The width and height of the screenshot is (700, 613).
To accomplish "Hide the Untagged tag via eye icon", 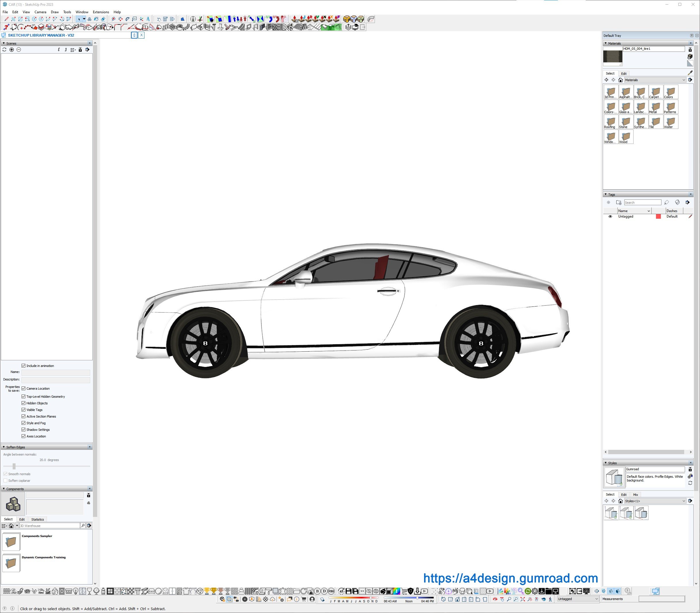I will point(610,216).
